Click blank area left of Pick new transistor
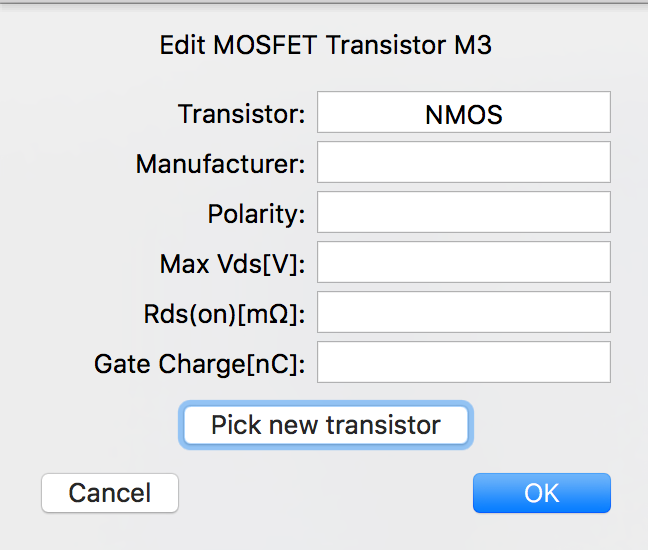Image resolution: width=648 pixels, height=550 pixels. (90, 425)
